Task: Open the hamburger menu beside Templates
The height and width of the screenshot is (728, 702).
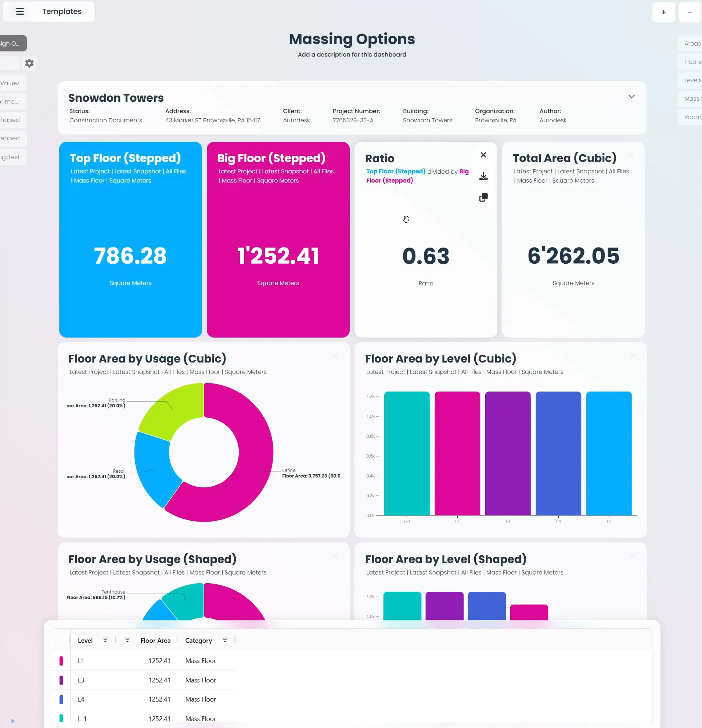Action: (x=20, y=11)
